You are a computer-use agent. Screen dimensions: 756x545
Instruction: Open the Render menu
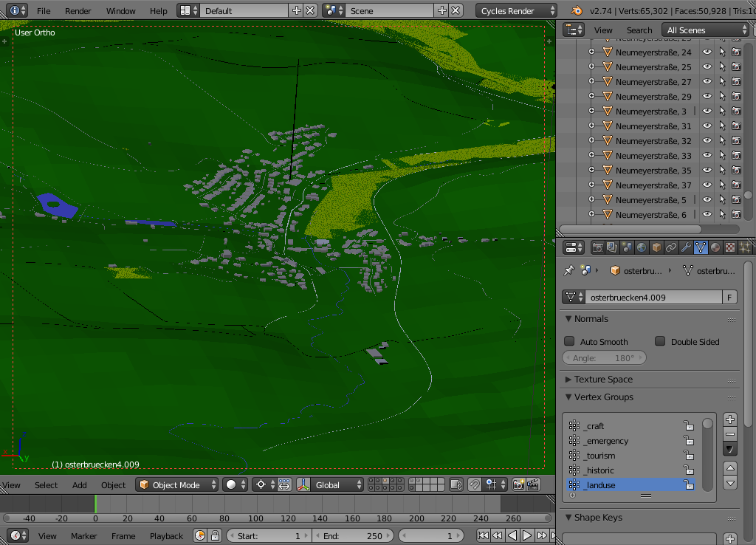78,11
